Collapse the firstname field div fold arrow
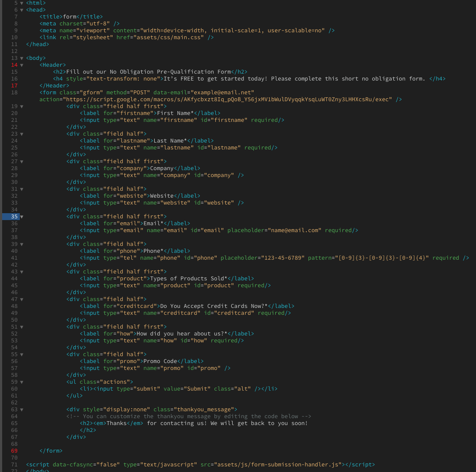 (22, 106)
